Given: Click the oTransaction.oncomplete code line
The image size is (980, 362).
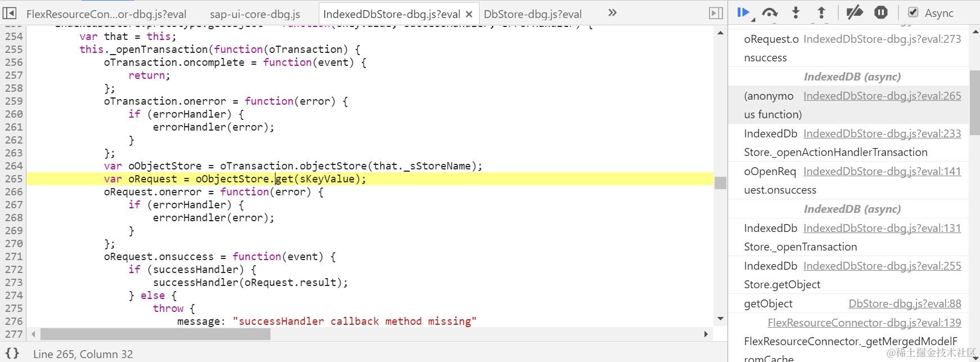Looking at the screenshot, I should tap(235, 62).
